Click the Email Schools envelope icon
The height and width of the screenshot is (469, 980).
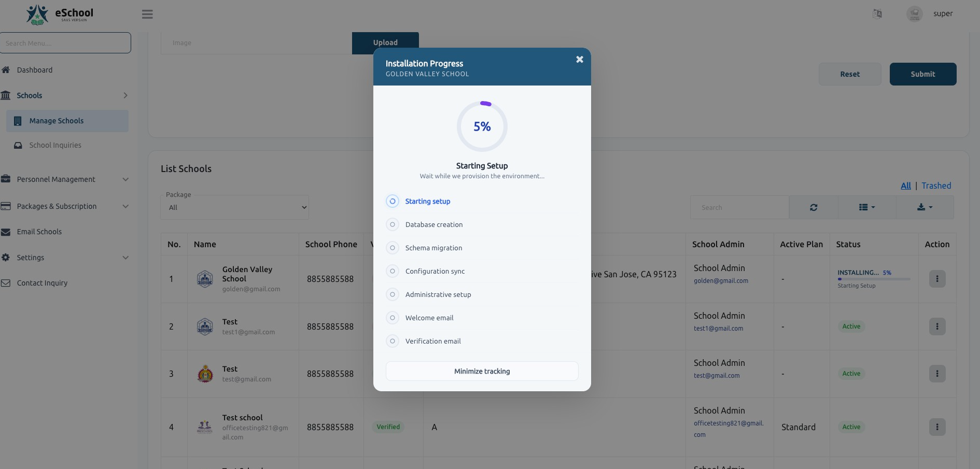pyautogui.click(x=6, y=232)
